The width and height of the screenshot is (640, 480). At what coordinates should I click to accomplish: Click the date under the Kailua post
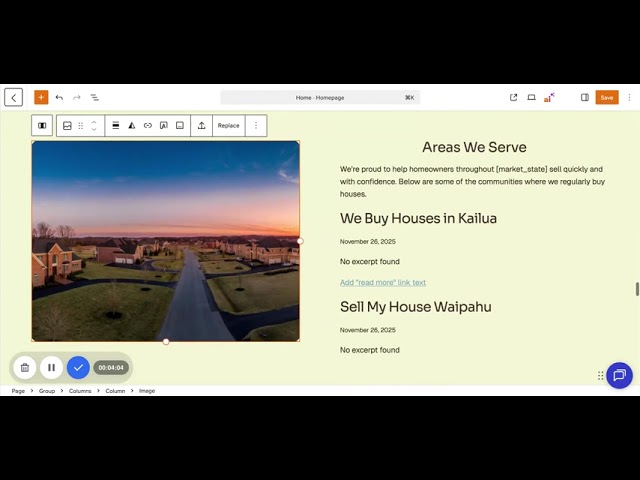[368, 242]
